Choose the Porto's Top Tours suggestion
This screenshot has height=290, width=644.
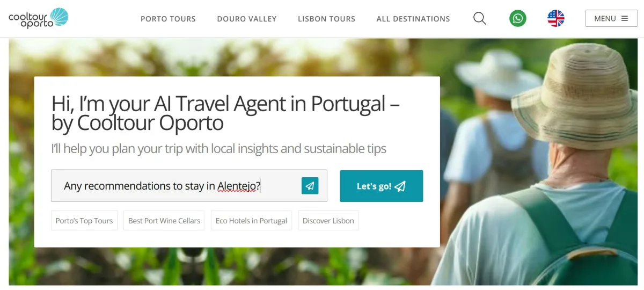[84, 221]
